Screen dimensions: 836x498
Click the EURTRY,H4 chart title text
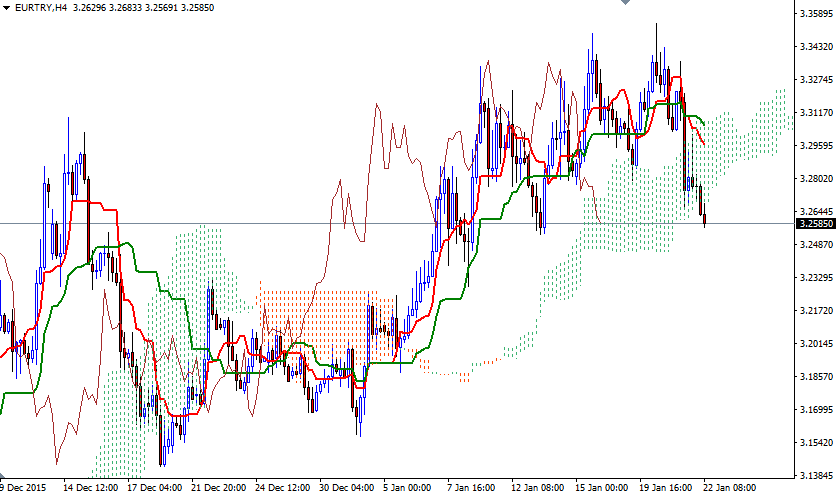pos(41,8)
